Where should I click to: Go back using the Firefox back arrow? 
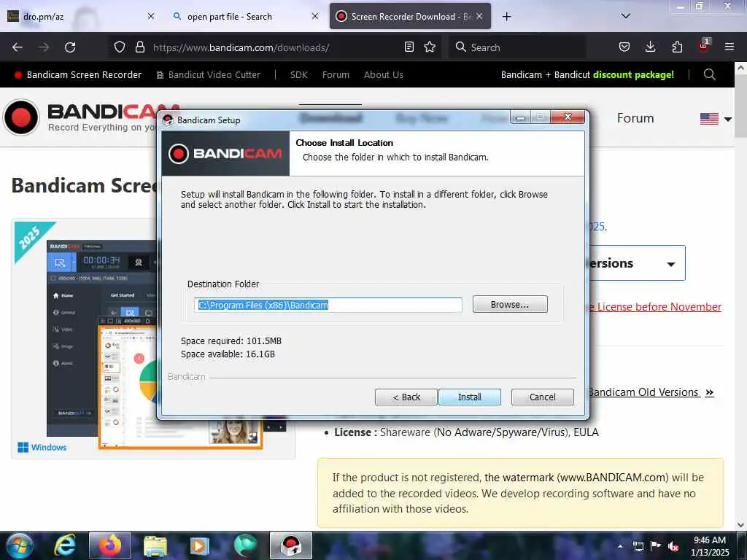click(18, 47)
